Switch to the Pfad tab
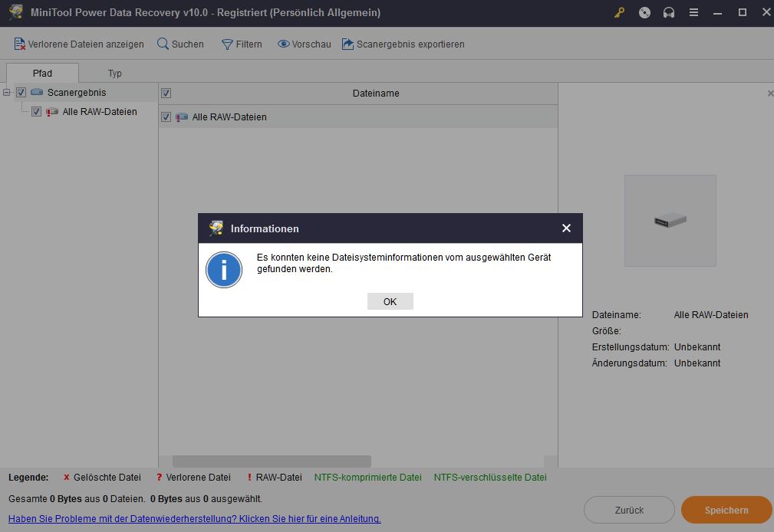Image resolution: width=774 pixels, height=532 pixels. click(x=42, y=73)
